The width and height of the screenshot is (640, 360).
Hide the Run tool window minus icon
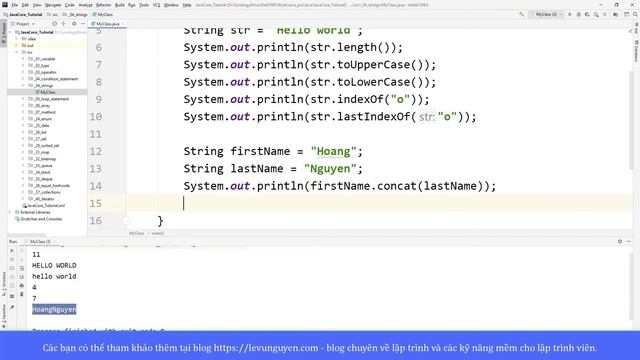[x=629, y=242]
